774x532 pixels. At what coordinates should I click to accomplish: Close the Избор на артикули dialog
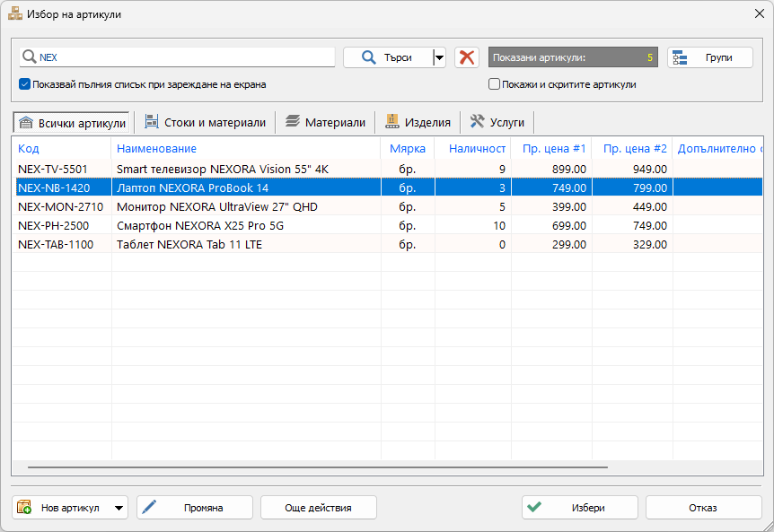(x=760, y=13)
